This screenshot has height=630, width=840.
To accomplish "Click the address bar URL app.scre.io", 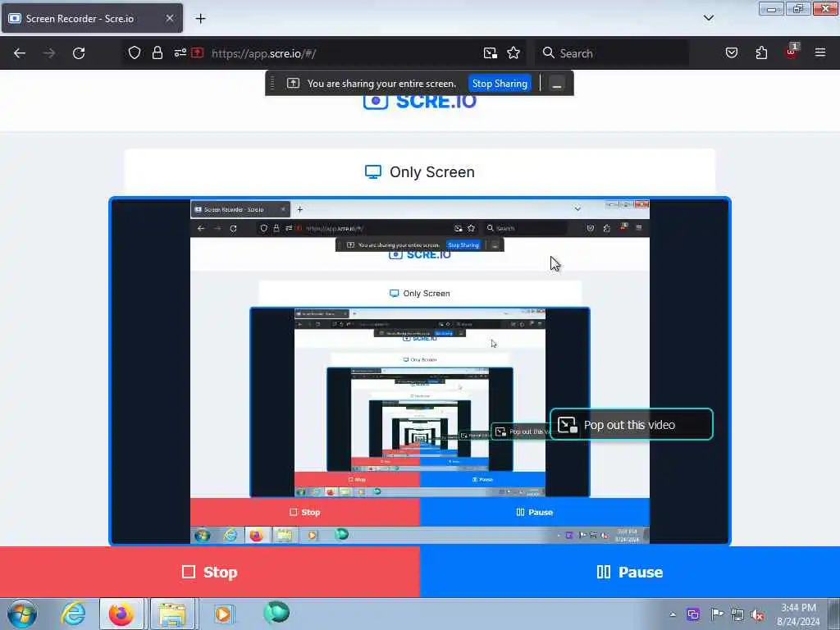I will click(263, 53).
